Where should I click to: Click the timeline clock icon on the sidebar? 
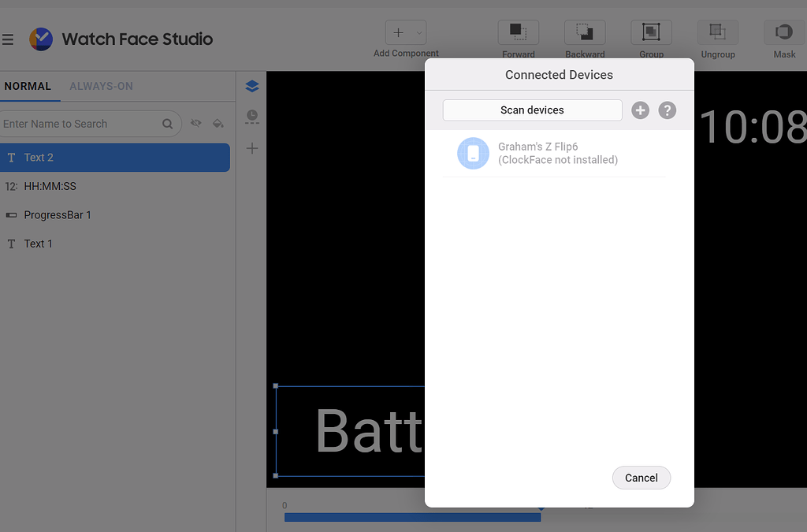[x=252, y=117]
